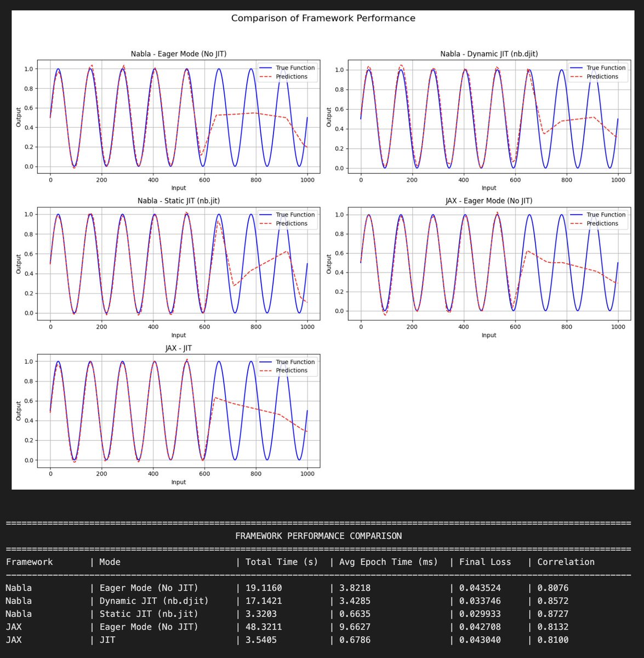Click the total time value 3.5405
The image size is (644, 658).
261,640
